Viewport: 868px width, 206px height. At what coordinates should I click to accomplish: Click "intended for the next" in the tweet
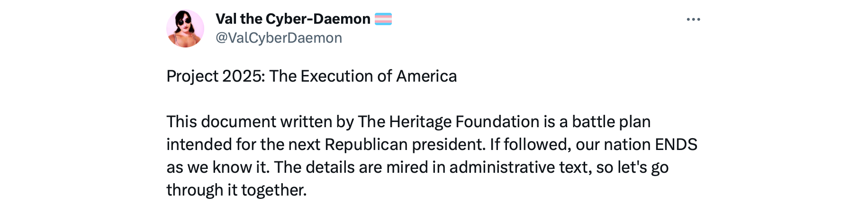pyautogui.click(x=243, y=145)
